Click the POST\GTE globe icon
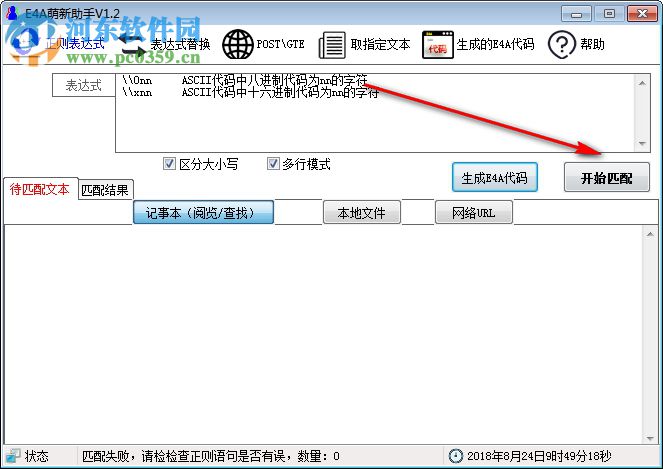Viewport: 663px width, 469px height. (x=238, y=44)
